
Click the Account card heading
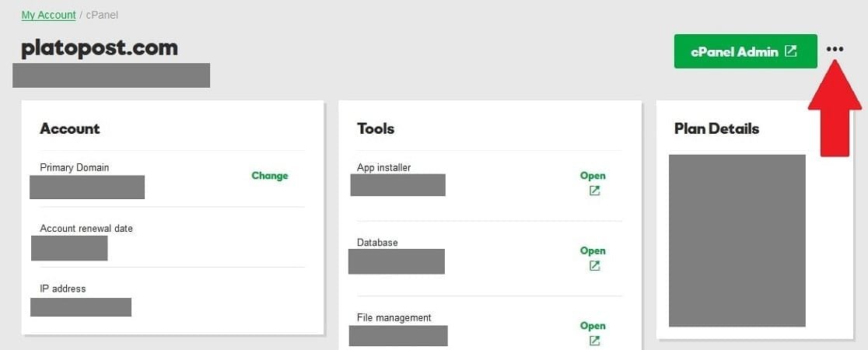pyautogui.click(x=70, y=128)
